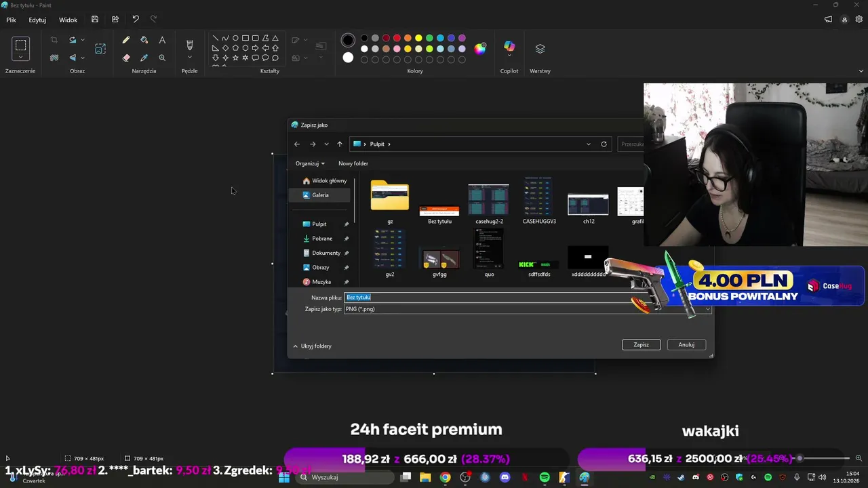Choose the cloud callout shape

click(275, 58)
